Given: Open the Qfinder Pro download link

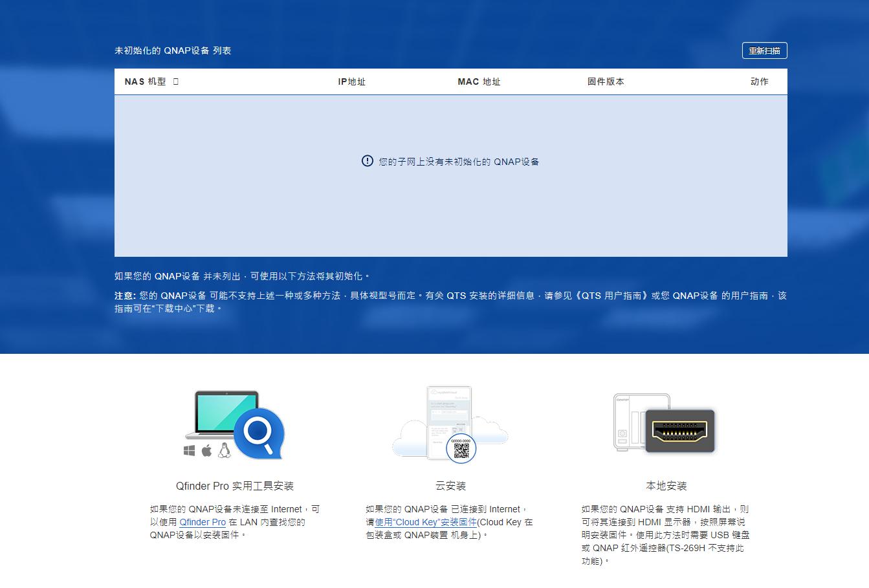Looking at the screenshot, I should [203, 522].
